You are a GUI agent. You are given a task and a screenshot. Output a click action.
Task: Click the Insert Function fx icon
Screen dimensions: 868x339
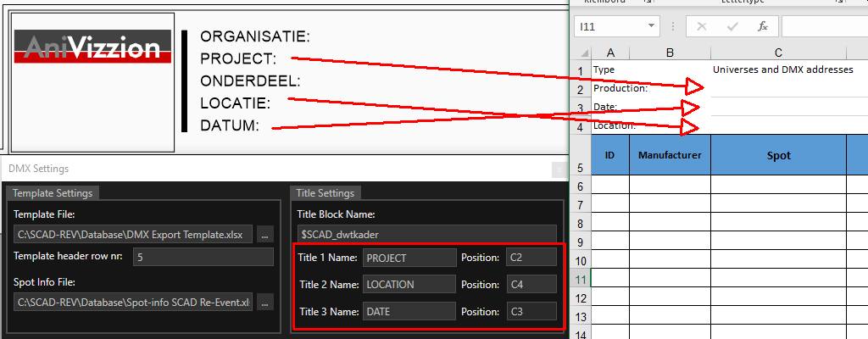(763, 26)
